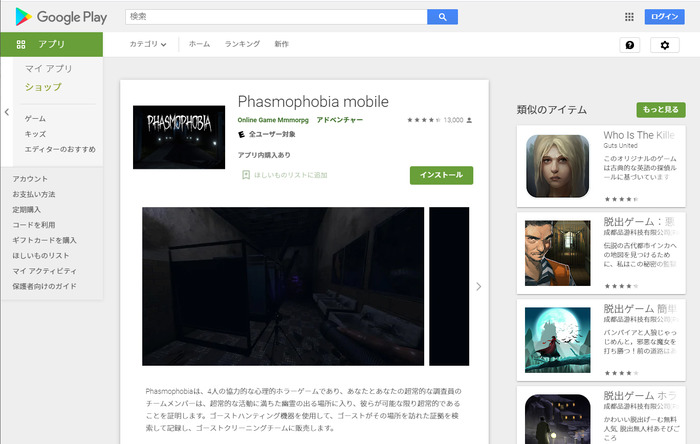Viewport: 700px width, 444px height.
Task: Click the Guts United developer name
Action: pos(621,146)
